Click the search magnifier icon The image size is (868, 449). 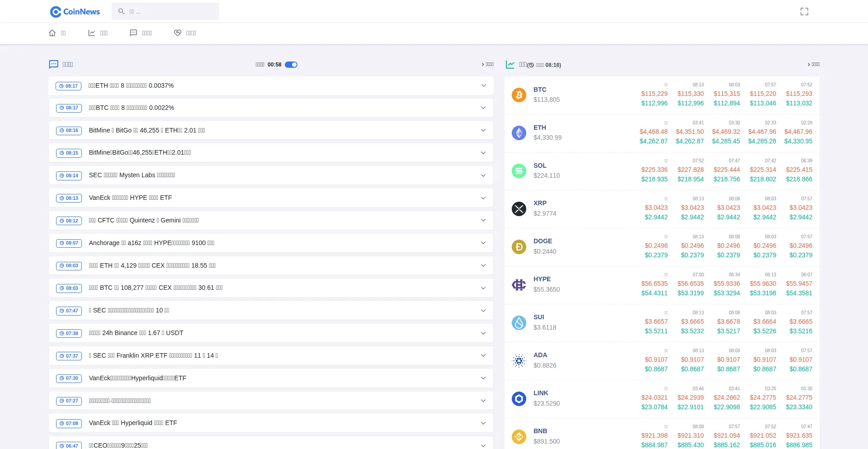[x=121, y=11]
